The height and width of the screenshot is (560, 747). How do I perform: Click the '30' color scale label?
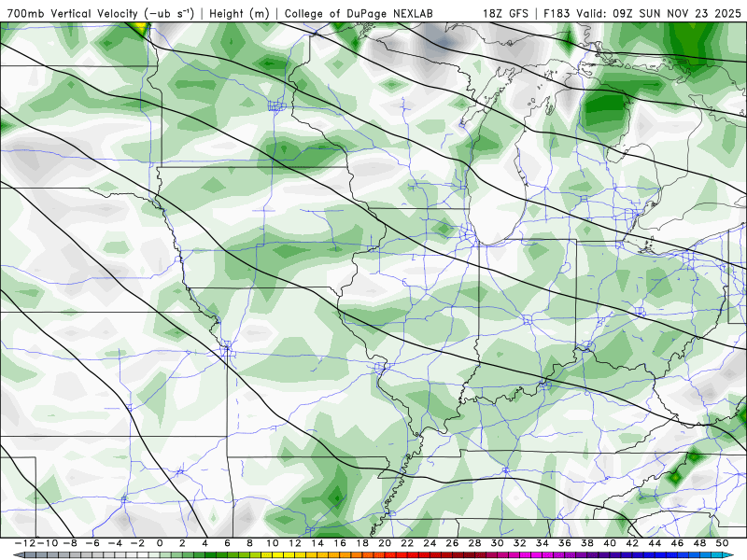(x=497, y=543)
